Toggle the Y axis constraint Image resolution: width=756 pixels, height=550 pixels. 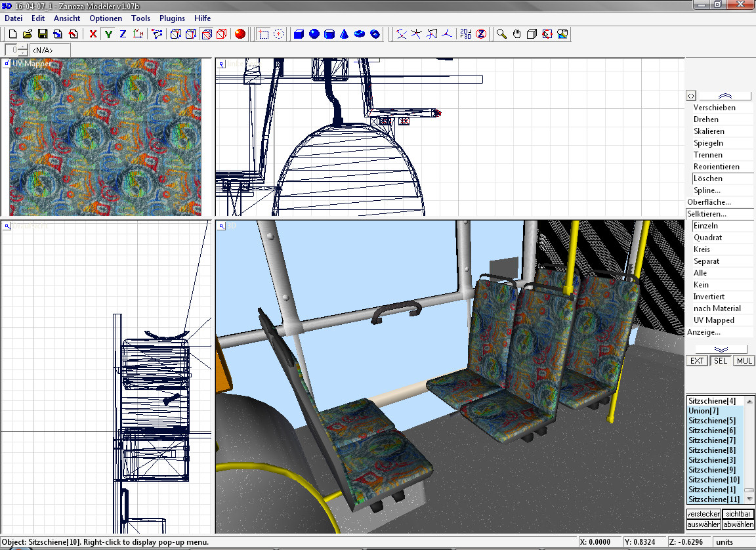(x=108, y=34)
